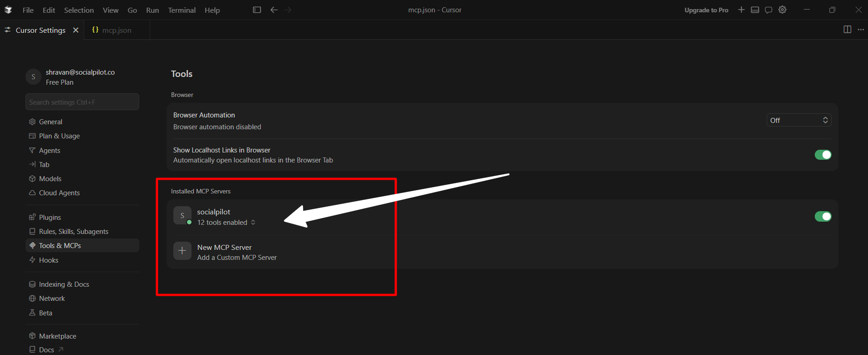The width and height of the screenshot is (868, 355).
Task: Open the Edit menu
Action: tap(49, 10)
